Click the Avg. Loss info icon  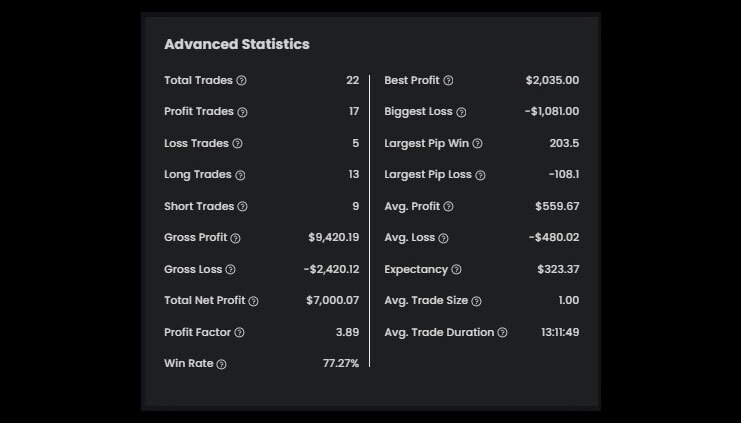coord(443,238)
